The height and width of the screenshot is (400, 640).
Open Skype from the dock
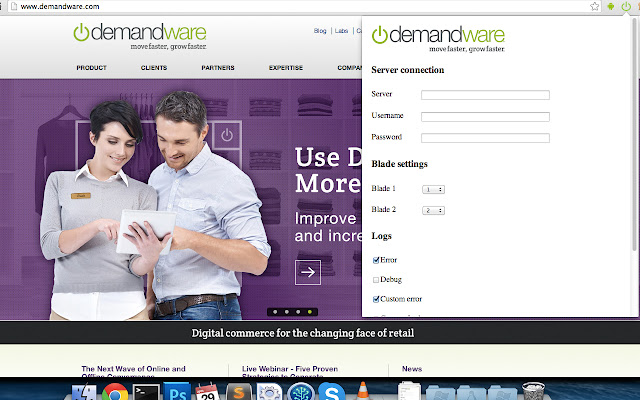pos(331,392)
